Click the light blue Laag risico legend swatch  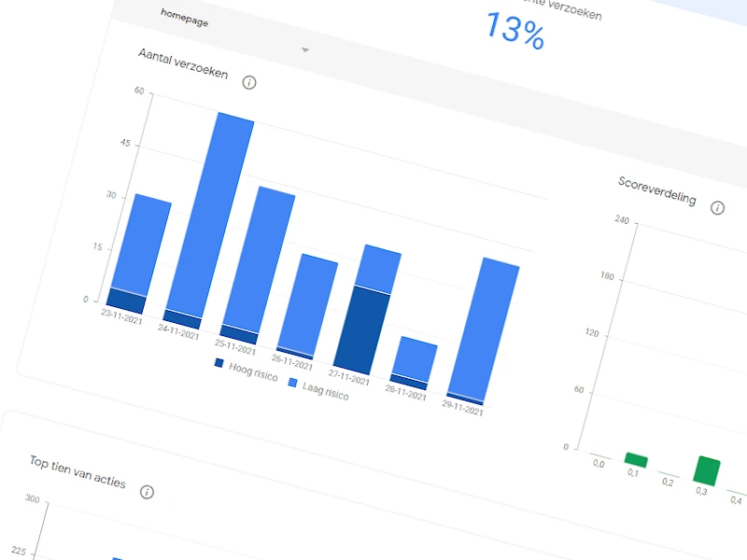tap(292, 383)
